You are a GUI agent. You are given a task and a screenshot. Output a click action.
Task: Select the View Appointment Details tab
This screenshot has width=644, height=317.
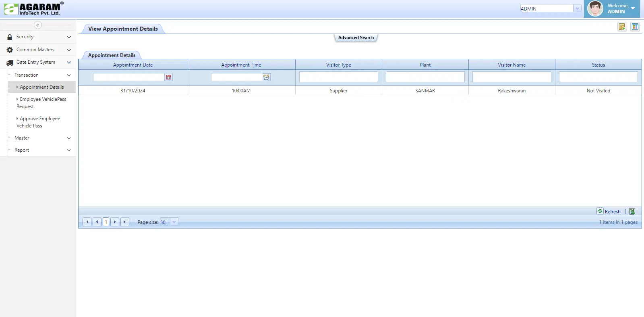tap(123, 29)
